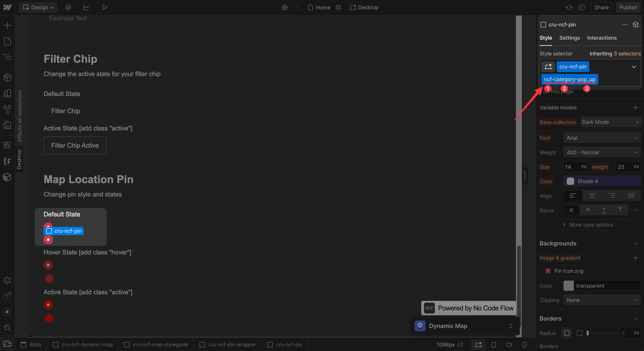Open the Navigator panel

[7, 57]
